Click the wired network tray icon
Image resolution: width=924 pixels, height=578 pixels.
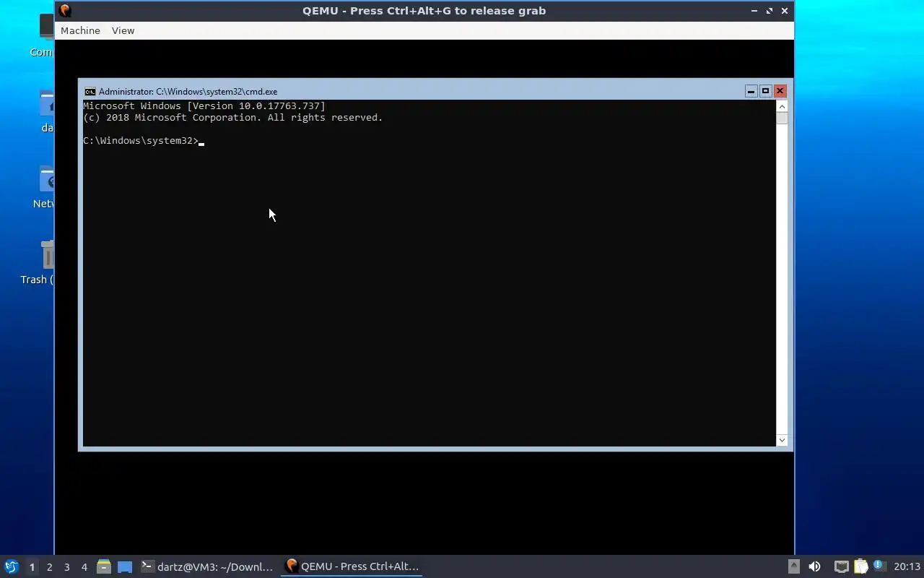pos(841,566)
